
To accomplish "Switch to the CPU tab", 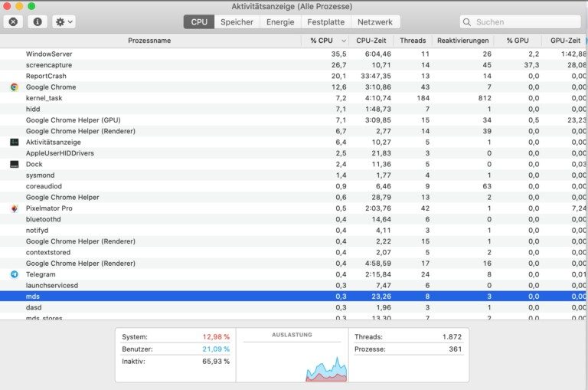I will [199, 22].
